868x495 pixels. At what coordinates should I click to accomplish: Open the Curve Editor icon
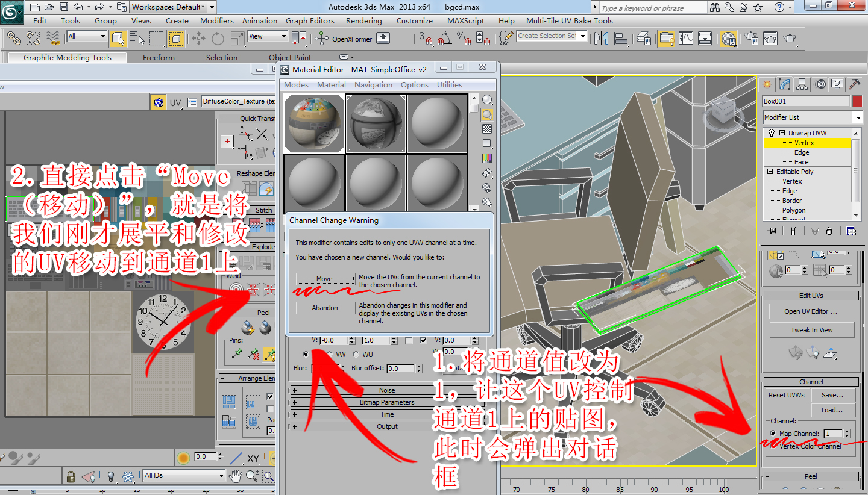pyautogui.click(x=686, y=39)
